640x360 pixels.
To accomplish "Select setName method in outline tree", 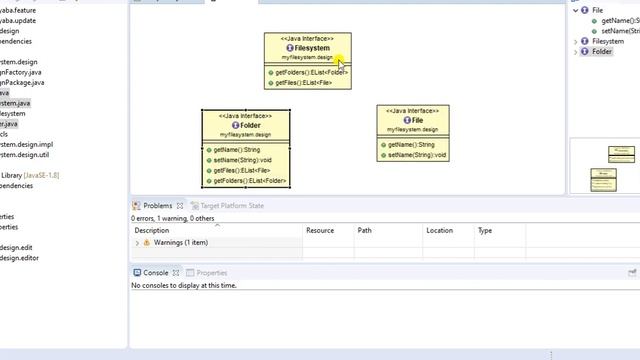I will [620, 31].
